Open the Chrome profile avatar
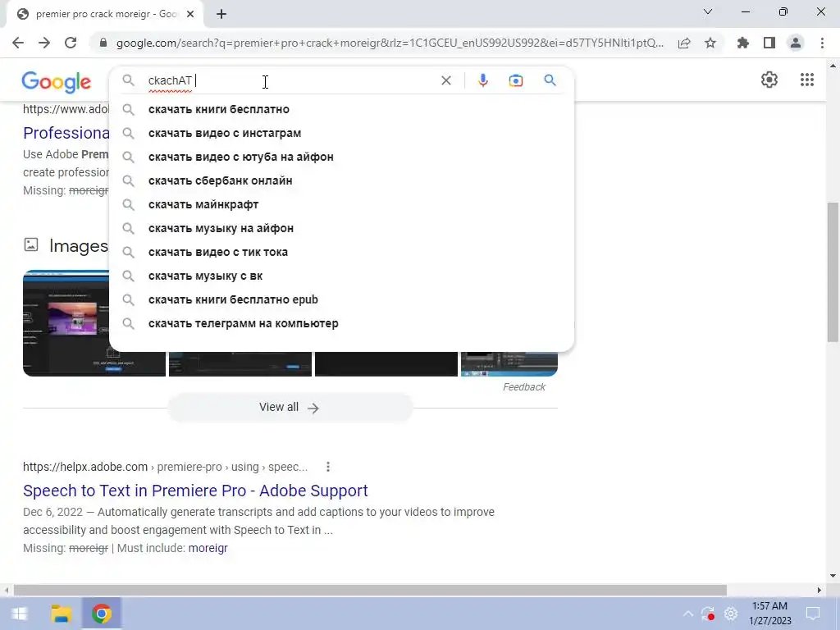This screenshot has width=840, height=630. [796, 43]
